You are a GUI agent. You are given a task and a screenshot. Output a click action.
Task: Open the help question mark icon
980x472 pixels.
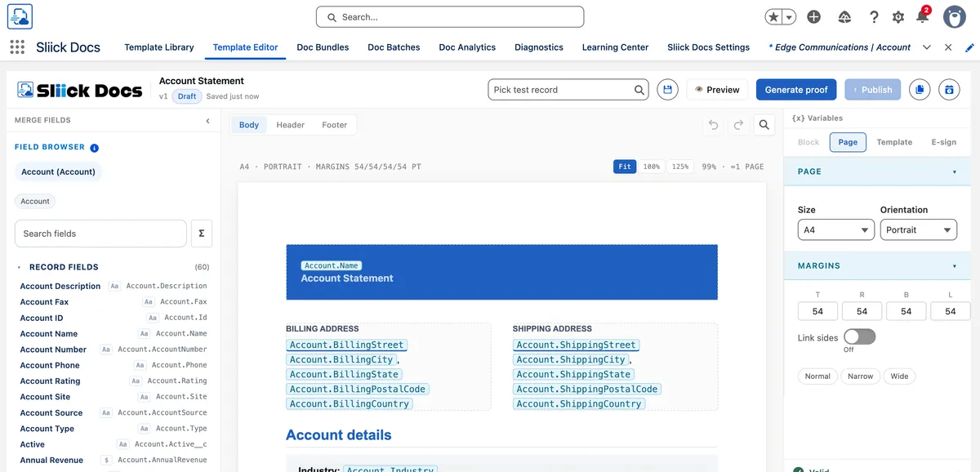click(874, 16)
